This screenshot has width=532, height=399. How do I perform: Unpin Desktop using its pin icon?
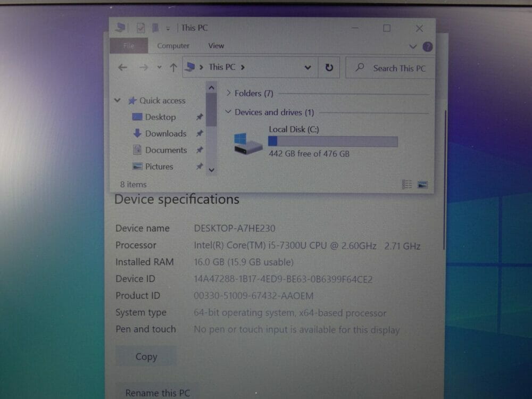(199, 117)
